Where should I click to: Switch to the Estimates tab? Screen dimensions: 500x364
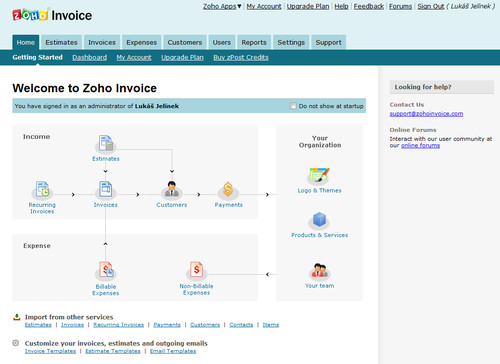61,42
